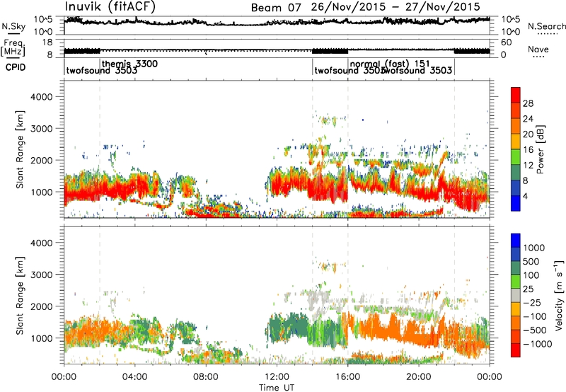Click the -500 tick on Velocity colorbar
The image size is (566, 392).
[536, 330]
